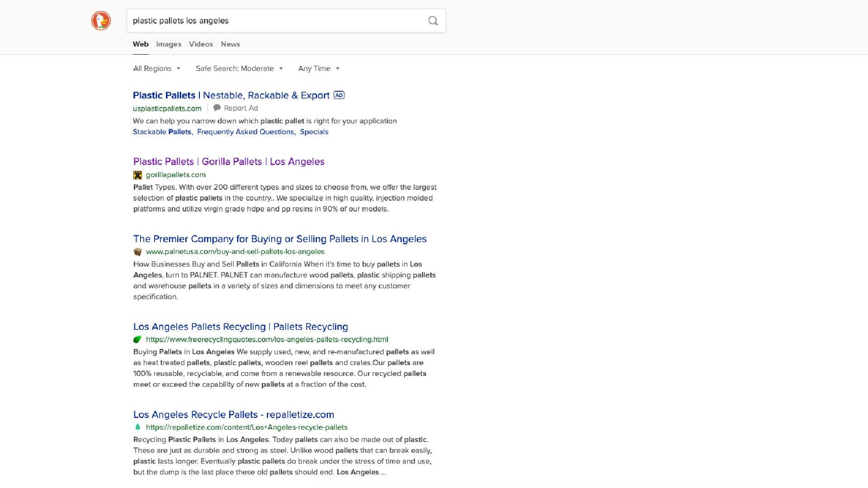Switch to the Images tab
This screenshot has height=488, width=868.
[x=169, y=44]
